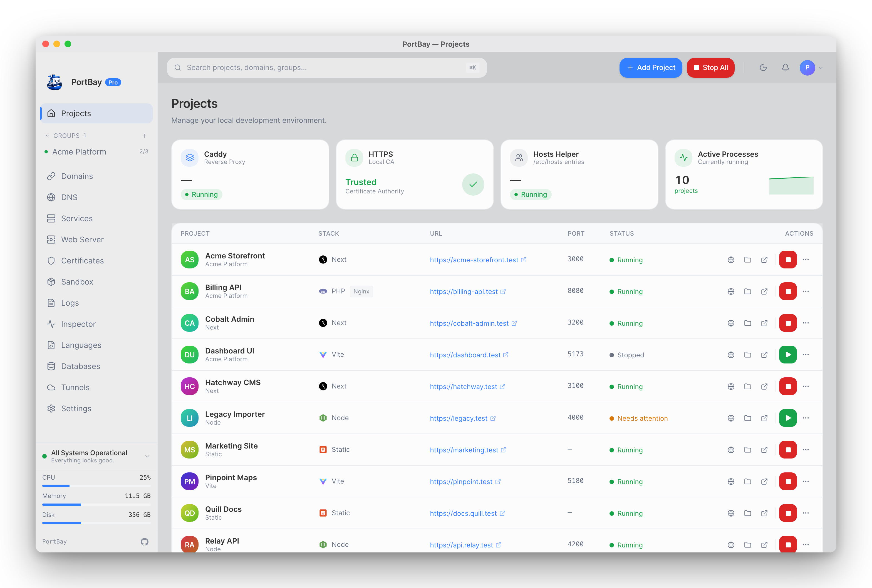Collapse the Groups section chevron
Screen dimensions: 872x588
(x=47, y=136)
